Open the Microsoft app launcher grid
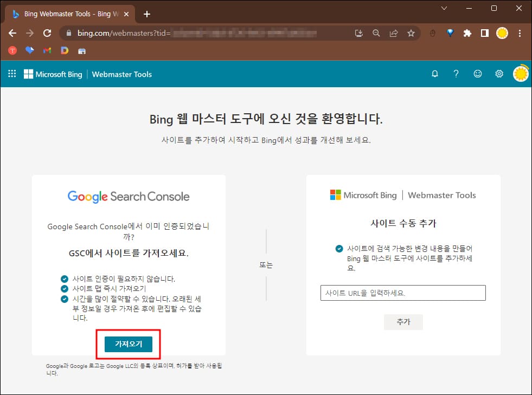Screen dimensions: 532x395 coord(12,74)
